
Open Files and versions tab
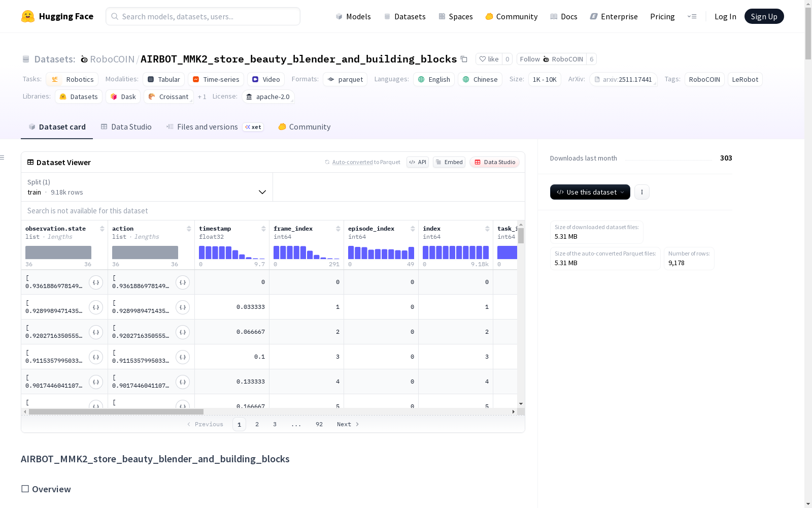pyautogui.click(x=215, y=127)
